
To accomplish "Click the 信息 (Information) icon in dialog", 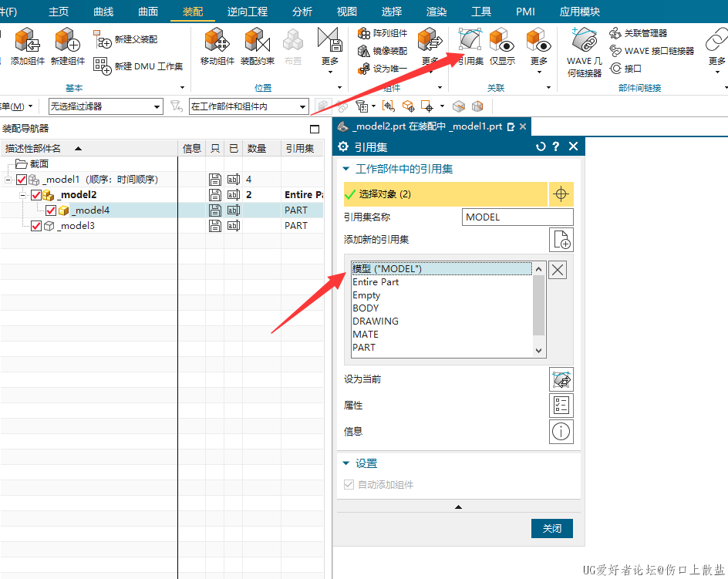I will click(x=561, y=432).
